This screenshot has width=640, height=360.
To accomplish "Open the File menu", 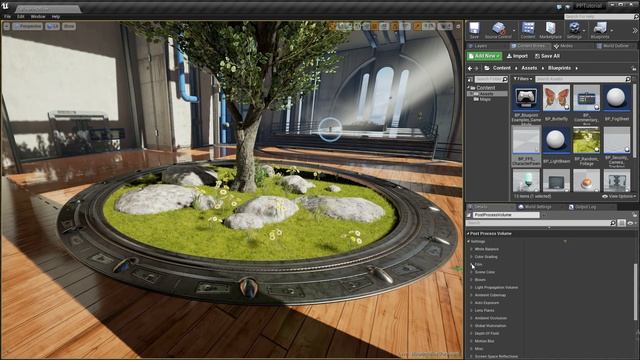I will click(x=7, y=17).
